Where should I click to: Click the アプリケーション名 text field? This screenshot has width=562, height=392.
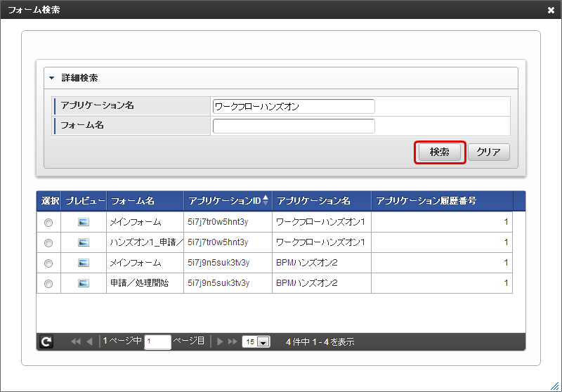[294, 106]
